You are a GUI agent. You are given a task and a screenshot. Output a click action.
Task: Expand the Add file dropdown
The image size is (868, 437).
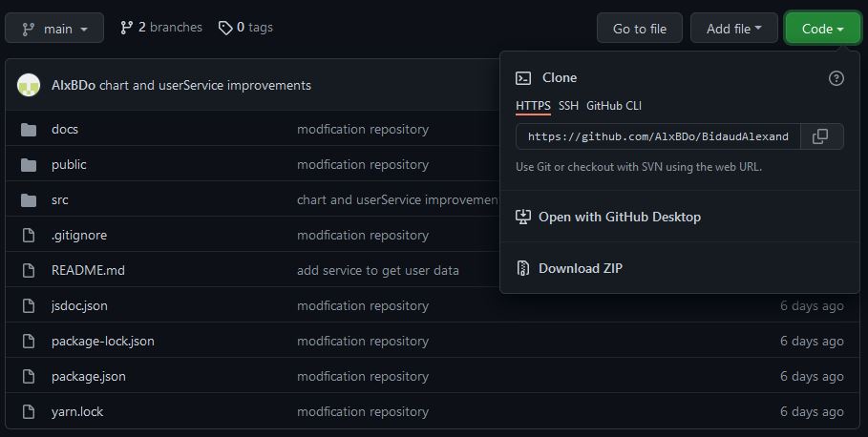(x=733, y=29)
